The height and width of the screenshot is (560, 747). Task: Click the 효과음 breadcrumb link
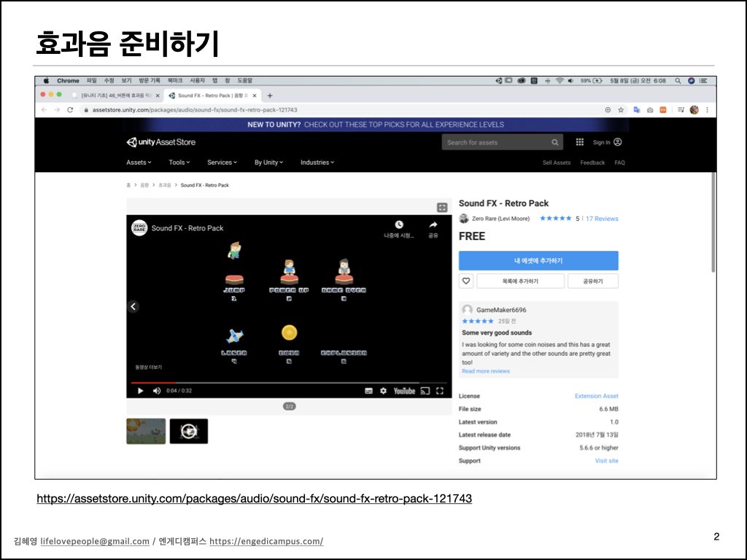165,185
